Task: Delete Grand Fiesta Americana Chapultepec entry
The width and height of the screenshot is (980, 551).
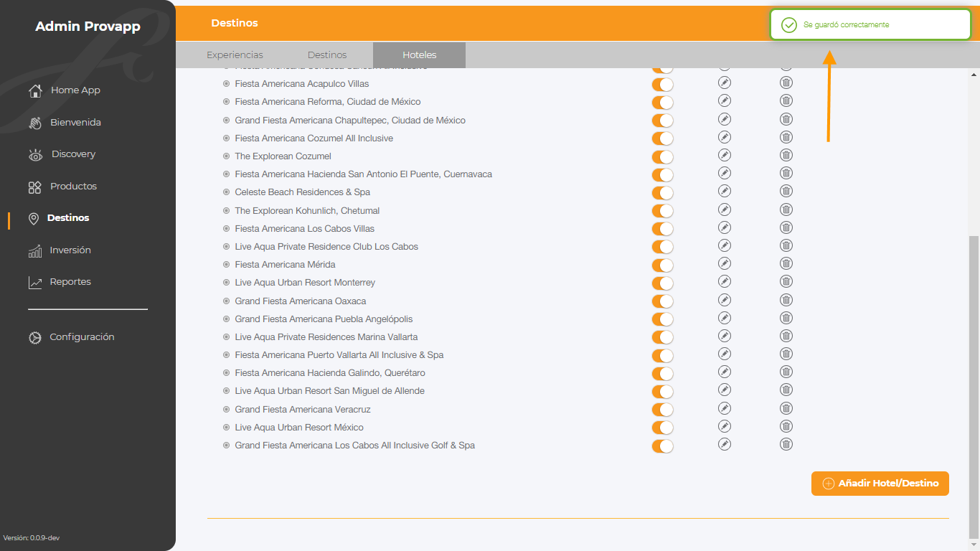Action: coord(786,119)
